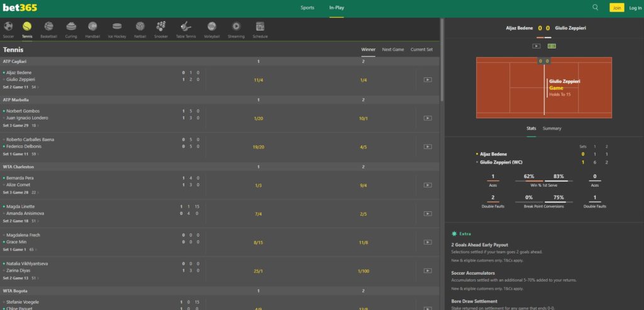The width and height of the screenshot is (644, 310).
Task: Open video stream for Carballes Baena vs Delbonis
Action: [x=428, y=147]
